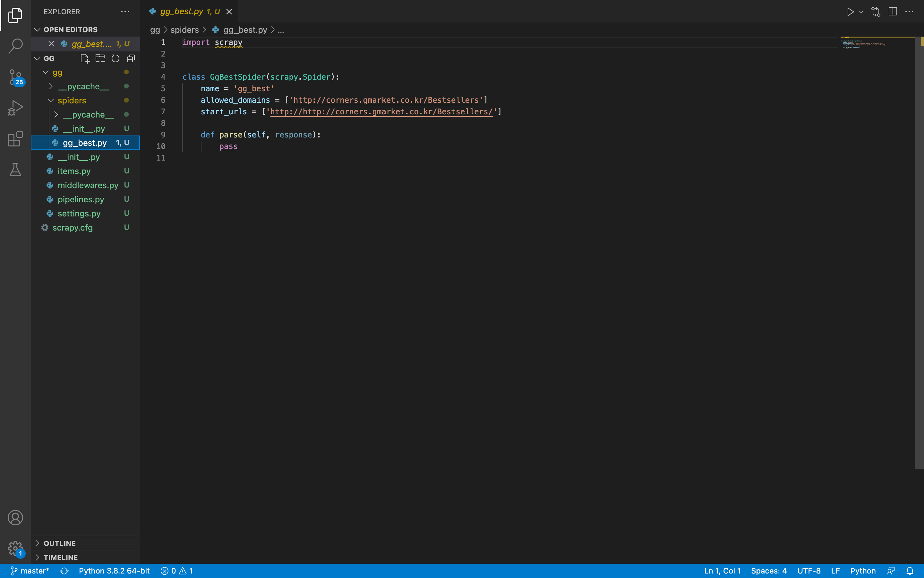The width and height of the screenshot is (924, 578).
Task: Open changes compare icon in editor toolbar
Action: coord(876,12)
